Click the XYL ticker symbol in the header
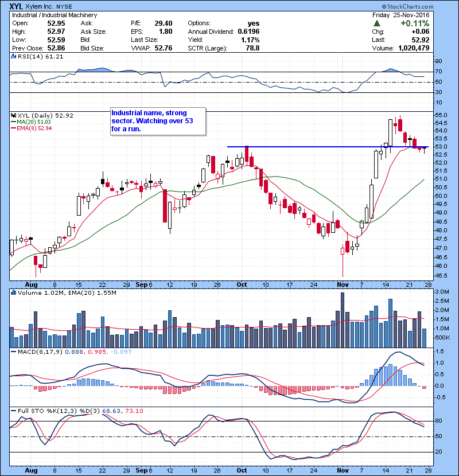 click(x=16, y=6)
